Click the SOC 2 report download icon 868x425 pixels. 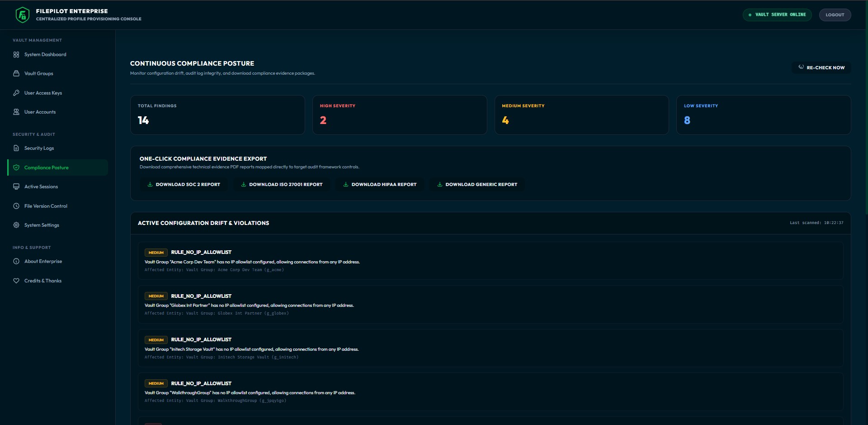click(x=150, y=184)
